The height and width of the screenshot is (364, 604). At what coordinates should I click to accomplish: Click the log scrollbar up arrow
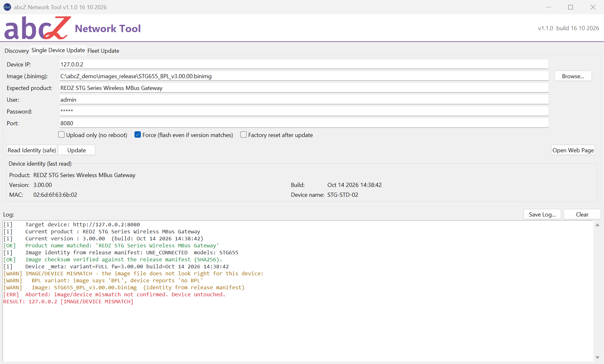tap(597, 225)
